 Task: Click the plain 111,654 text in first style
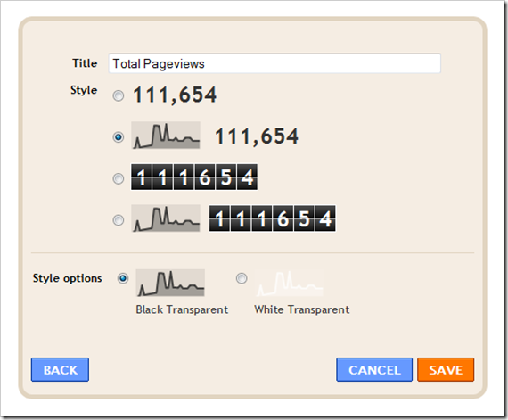coord(175,95)
